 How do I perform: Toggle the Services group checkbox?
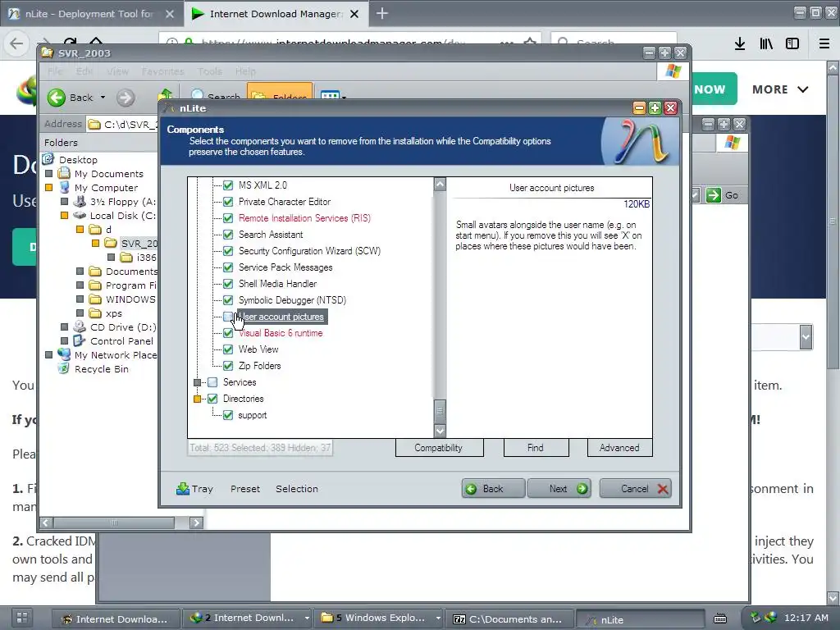click(x=212, y=382)
